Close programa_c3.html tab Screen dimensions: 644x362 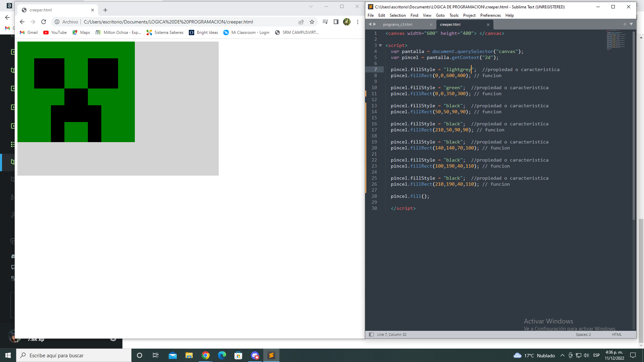pyautogui.click(x=431, y=24)
